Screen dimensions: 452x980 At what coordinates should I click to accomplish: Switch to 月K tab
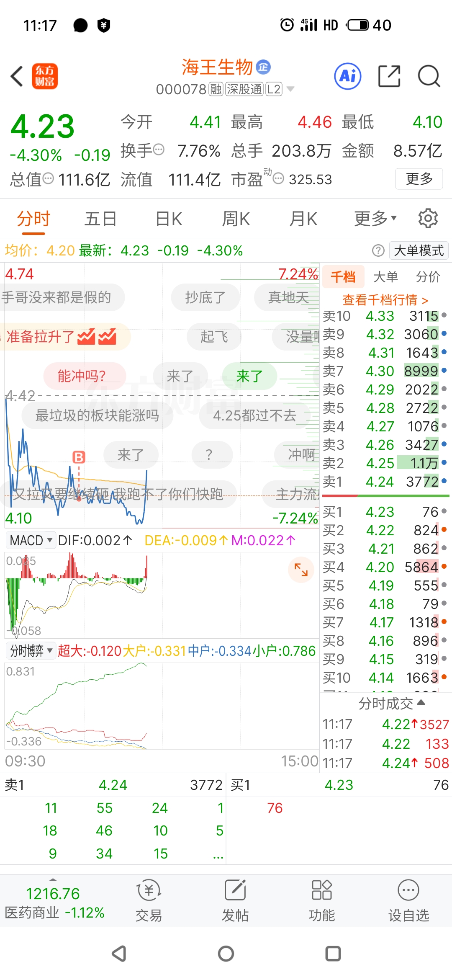[x=303, y=219]
